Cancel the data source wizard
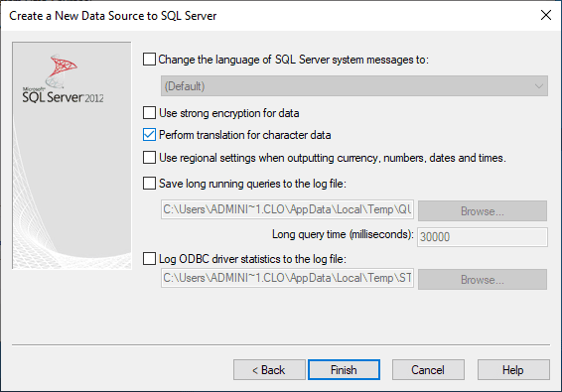562x392 pixels. point(428,370)
